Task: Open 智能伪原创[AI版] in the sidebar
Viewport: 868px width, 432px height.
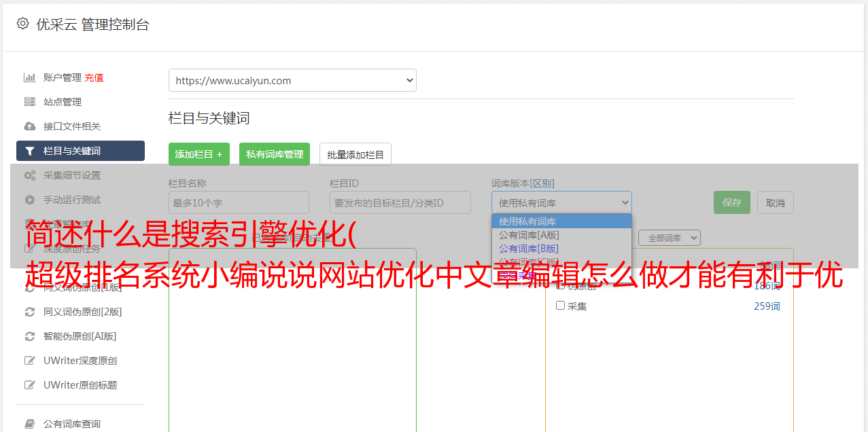Action: pos(80,336)
